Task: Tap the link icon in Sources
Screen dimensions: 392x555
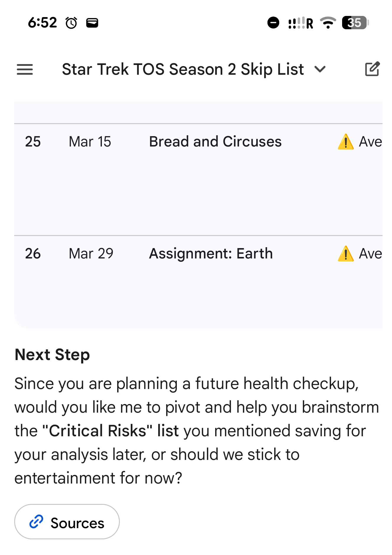Action: click(x=36, y=522)
